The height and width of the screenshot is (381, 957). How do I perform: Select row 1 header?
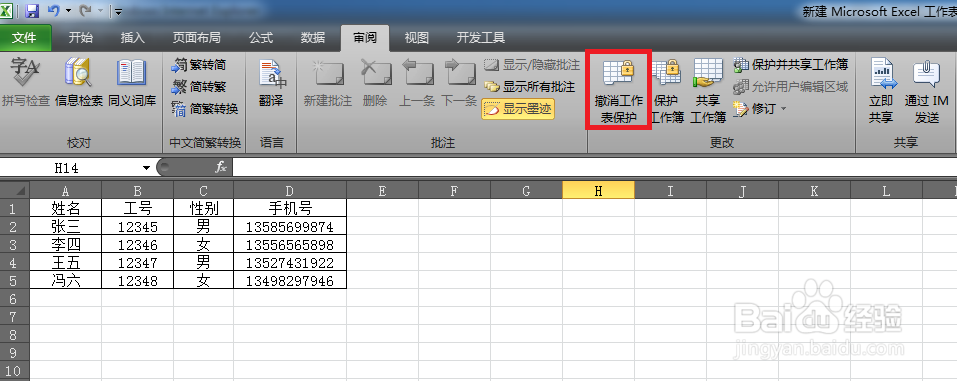click(15, 208)
